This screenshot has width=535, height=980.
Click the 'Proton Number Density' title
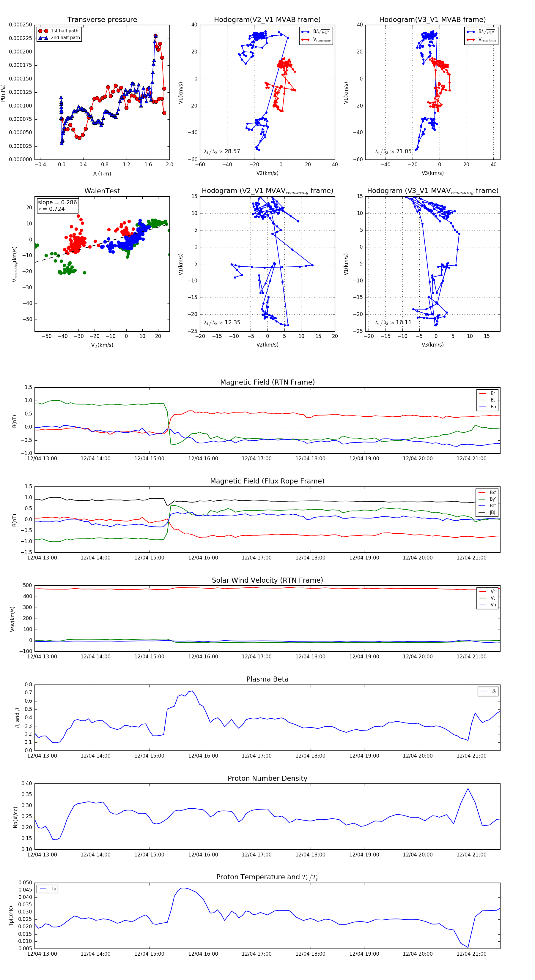[x=267, y=778]
